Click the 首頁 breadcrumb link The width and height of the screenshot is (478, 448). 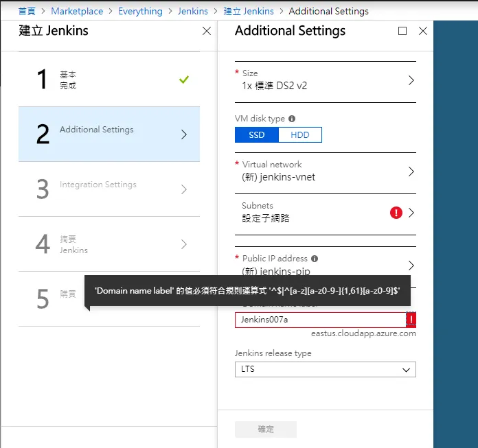27,11
